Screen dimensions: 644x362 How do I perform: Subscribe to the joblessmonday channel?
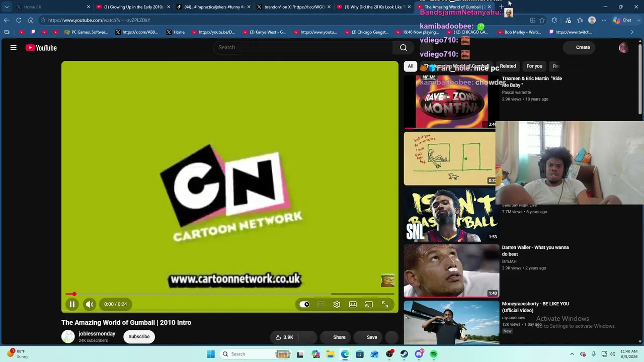click(x=139, y=337)
